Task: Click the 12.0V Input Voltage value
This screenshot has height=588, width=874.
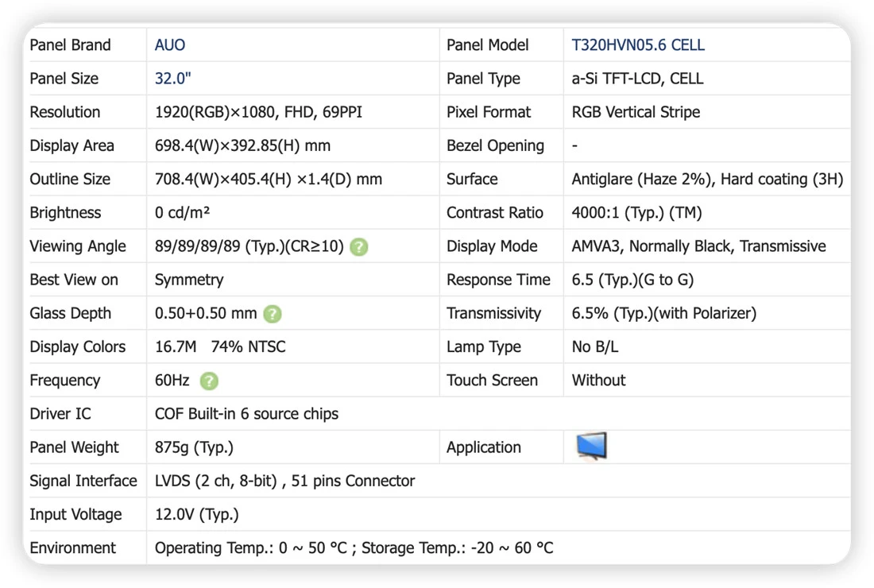Action: pos(197,514)
